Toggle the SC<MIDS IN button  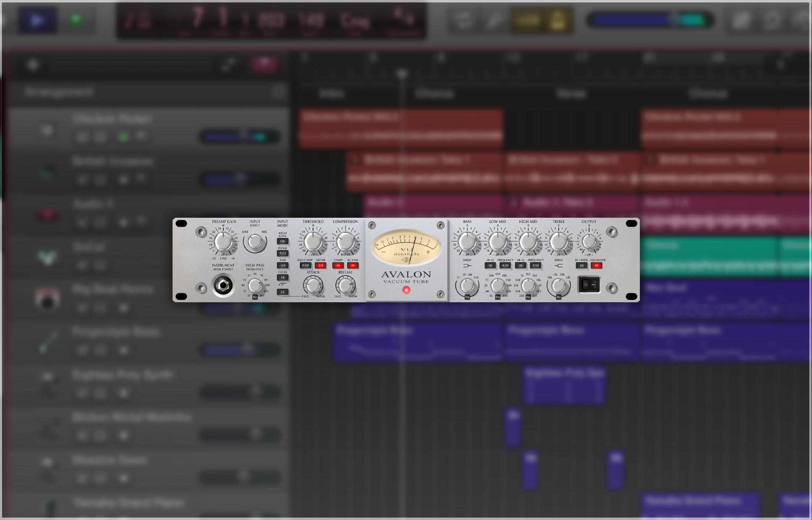[x=582, y=265]
